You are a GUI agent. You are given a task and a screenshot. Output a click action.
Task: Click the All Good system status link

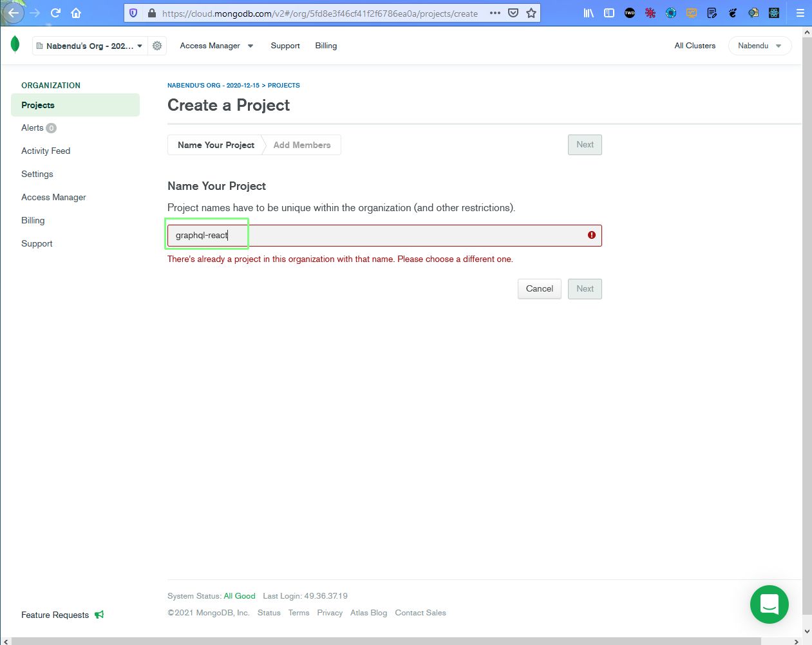click(x=240, y=596)
